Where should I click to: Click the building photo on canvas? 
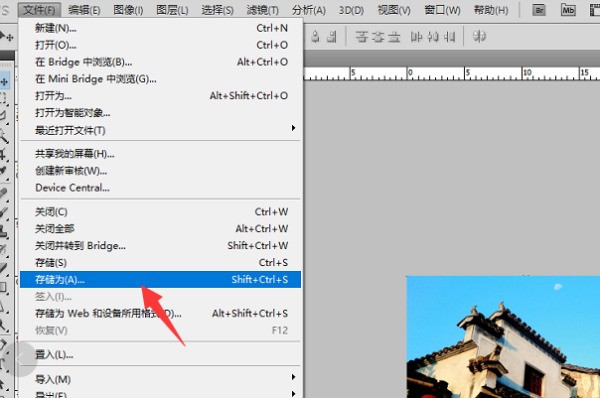pyautogui.click(x=503, y=337)
